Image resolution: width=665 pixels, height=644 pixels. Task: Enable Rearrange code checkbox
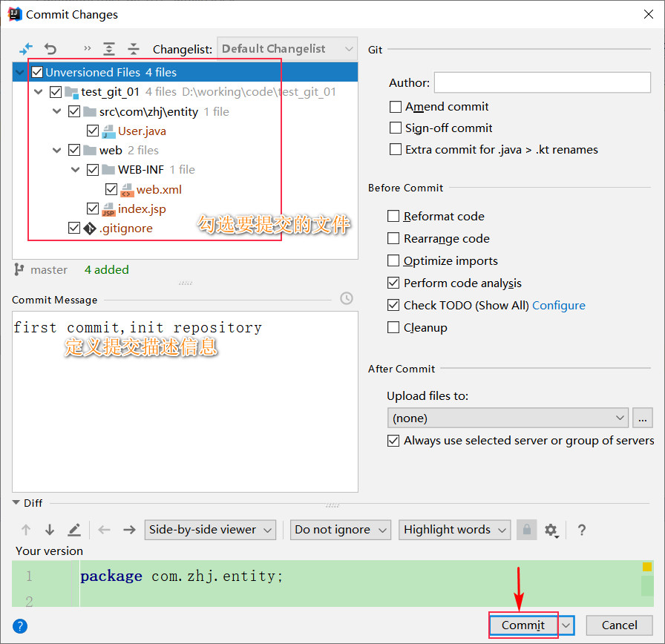tap(393, 238)
